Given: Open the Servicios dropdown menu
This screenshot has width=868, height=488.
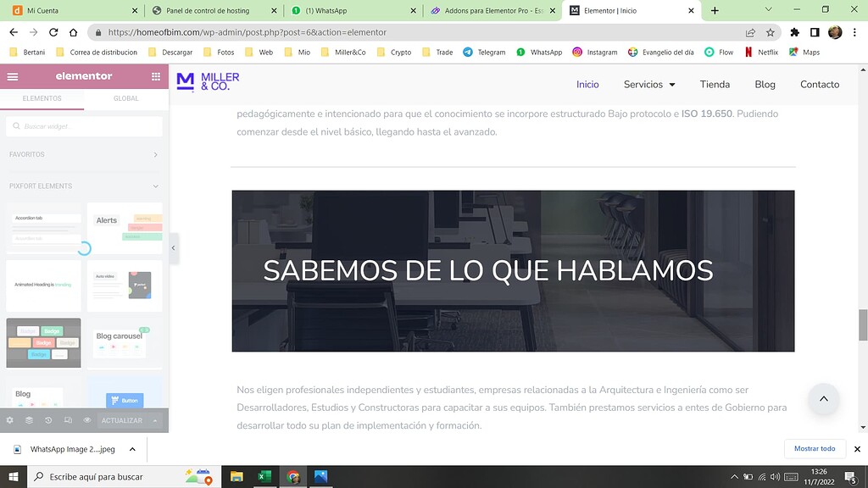Looking at the screenshot, I should coord(649,85).
